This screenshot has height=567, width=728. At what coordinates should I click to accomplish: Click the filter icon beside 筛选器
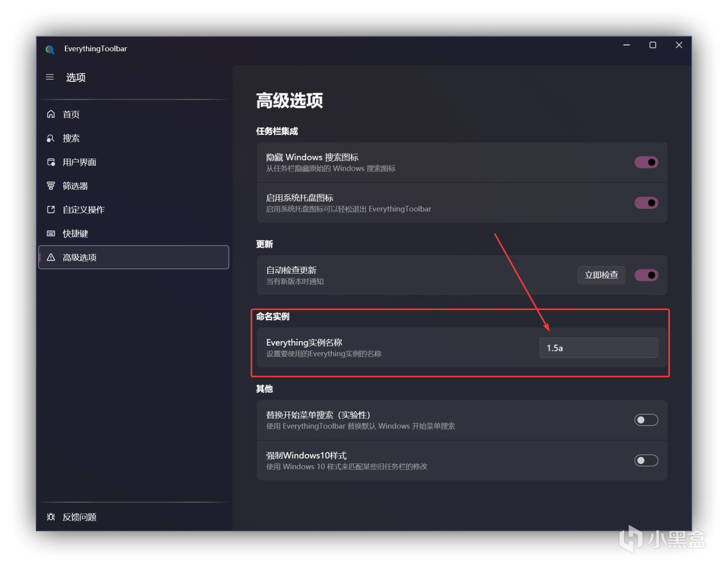coord(51,186)
